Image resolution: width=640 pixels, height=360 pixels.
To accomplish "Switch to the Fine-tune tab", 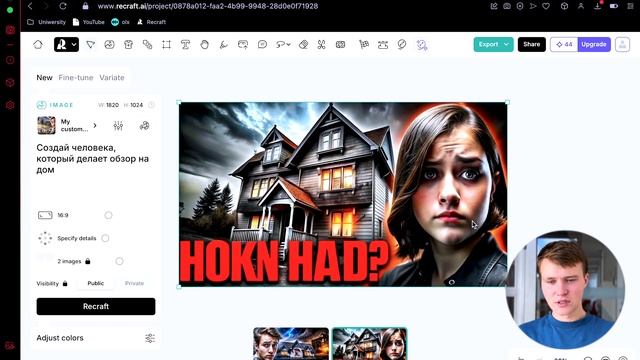I will pos(76,78).
